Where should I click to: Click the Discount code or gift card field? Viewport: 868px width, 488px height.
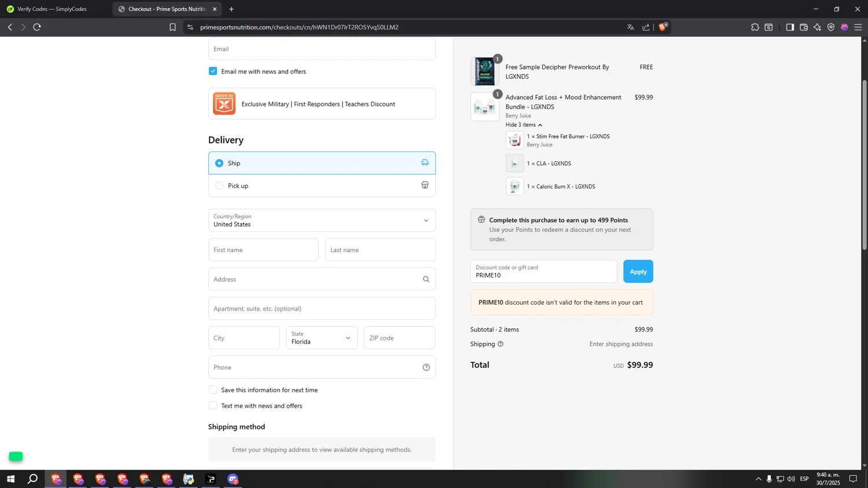pos(543,271)
